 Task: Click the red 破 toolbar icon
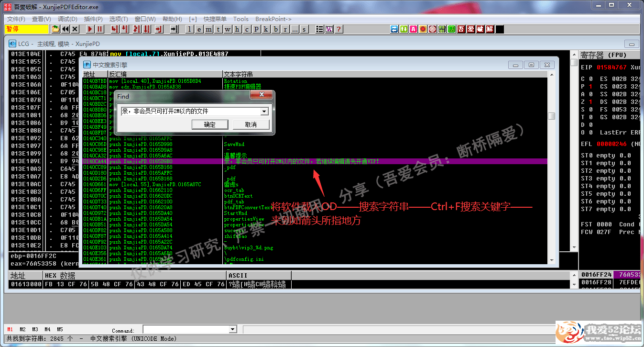click(480, 29)
